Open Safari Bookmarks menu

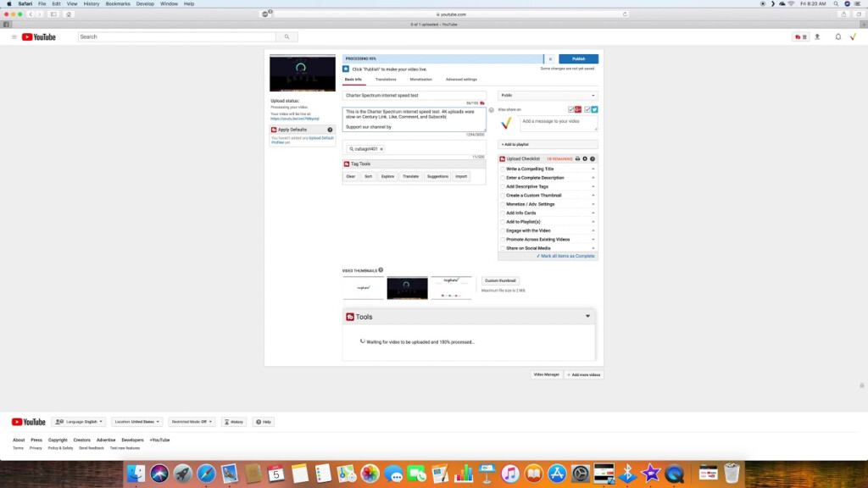pyautogui.click(x=118, y=4)
